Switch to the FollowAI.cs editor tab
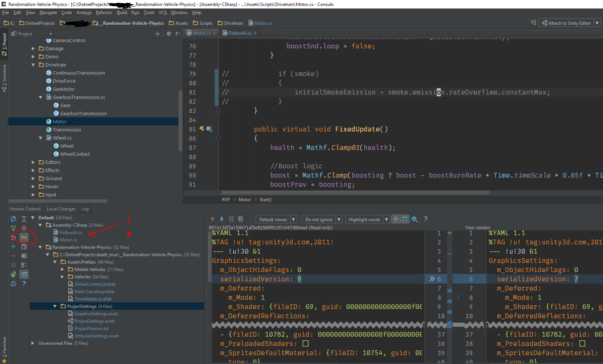603x364 pixels. pos(239,33)
